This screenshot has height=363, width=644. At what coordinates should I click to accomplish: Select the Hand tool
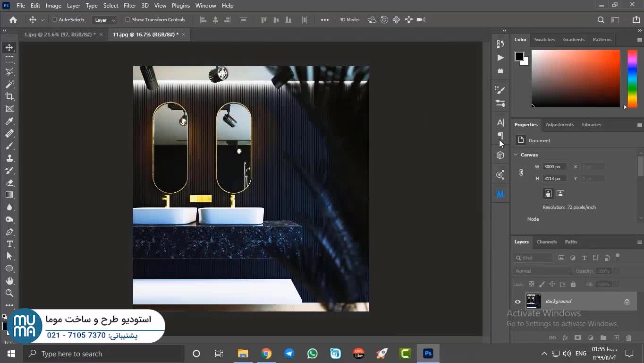coord(9,281)
